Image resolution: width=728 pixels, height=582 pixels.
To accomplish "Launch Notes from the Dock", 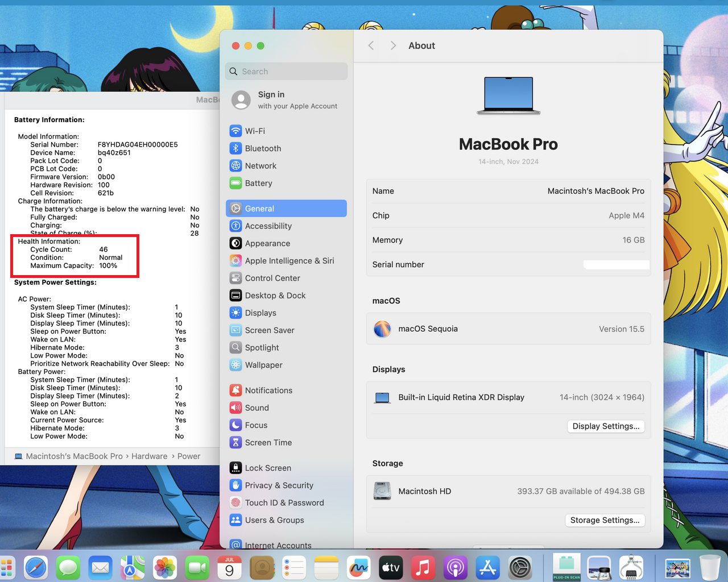I will point(326,567).
